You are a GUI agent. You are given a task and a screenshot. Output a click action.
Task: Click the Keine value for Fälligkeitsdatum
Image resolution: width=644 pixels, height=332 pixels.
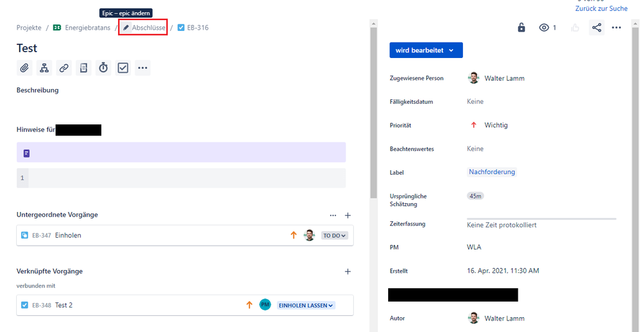(475, 101)
